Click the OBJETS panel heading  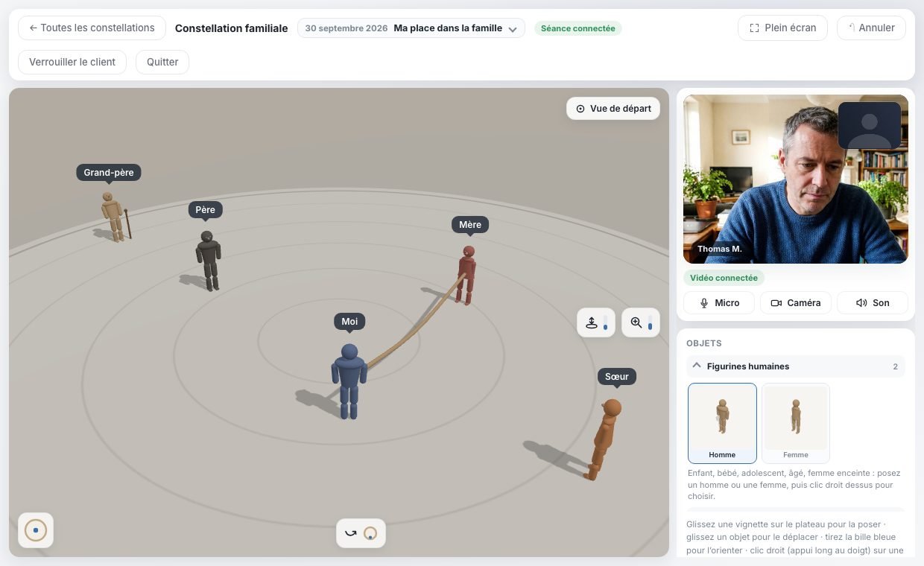[704, 343]
